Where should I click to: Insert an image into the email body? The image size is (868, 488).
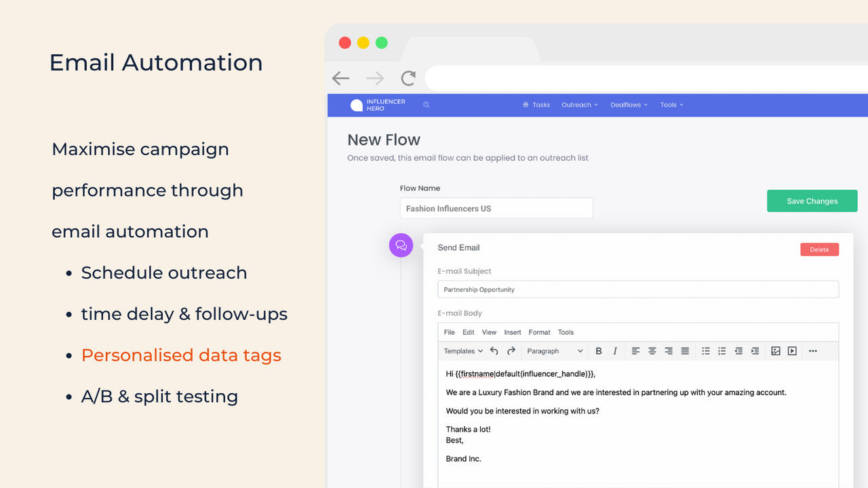tap(775, 350)
